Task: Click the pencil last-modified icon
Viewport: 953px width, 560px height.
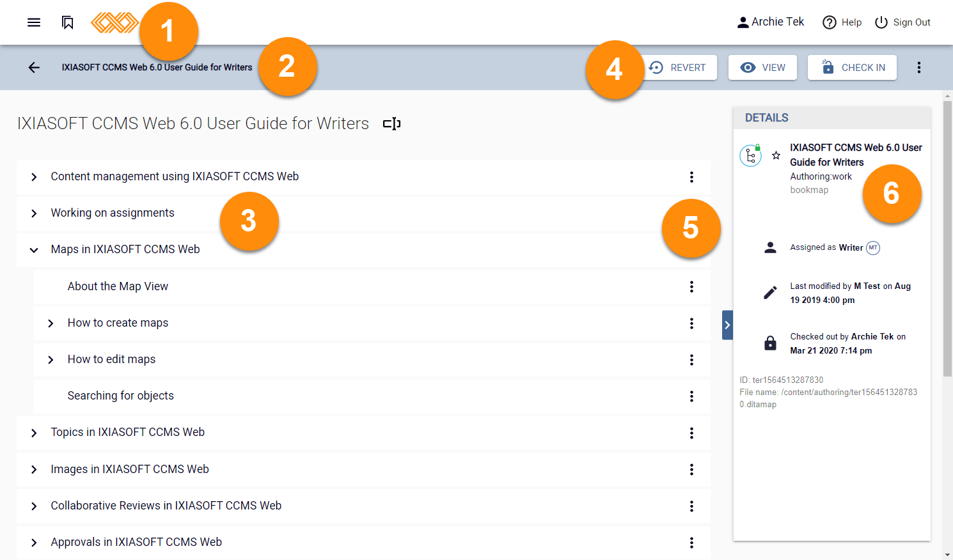Action: [770, 293]
